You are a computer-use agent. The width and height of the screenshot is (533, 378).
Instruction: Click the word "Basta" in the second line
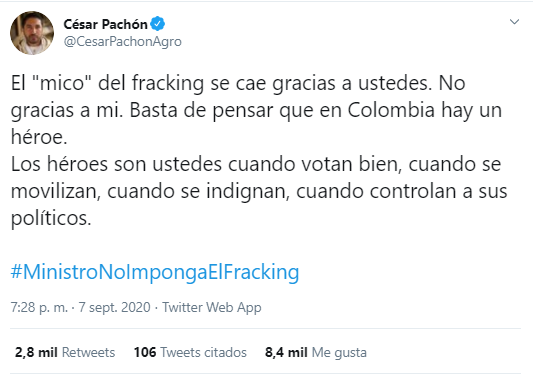pyautogui.click(x=154, y=110)
